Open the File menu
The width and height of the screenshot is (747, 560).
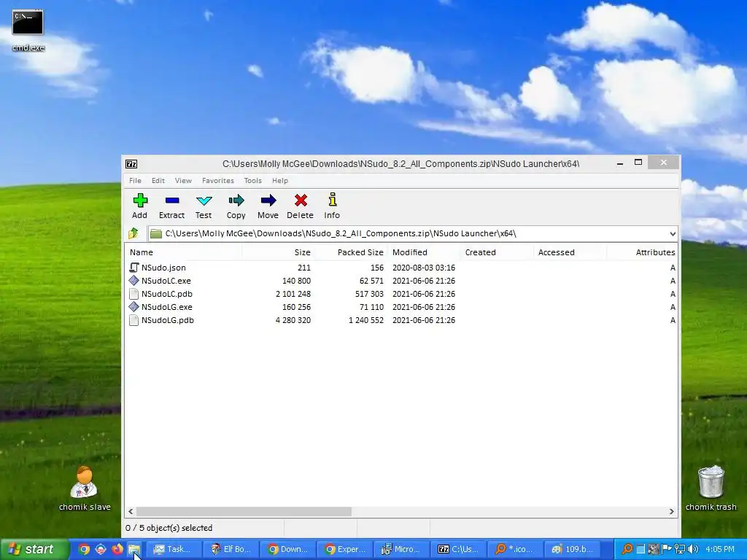135,181
